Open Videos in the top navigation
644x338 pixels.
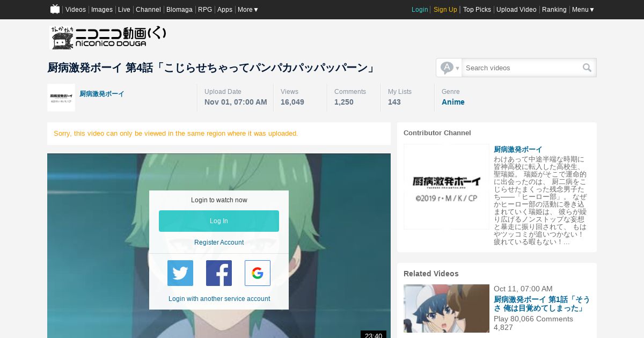pos(76,10)
